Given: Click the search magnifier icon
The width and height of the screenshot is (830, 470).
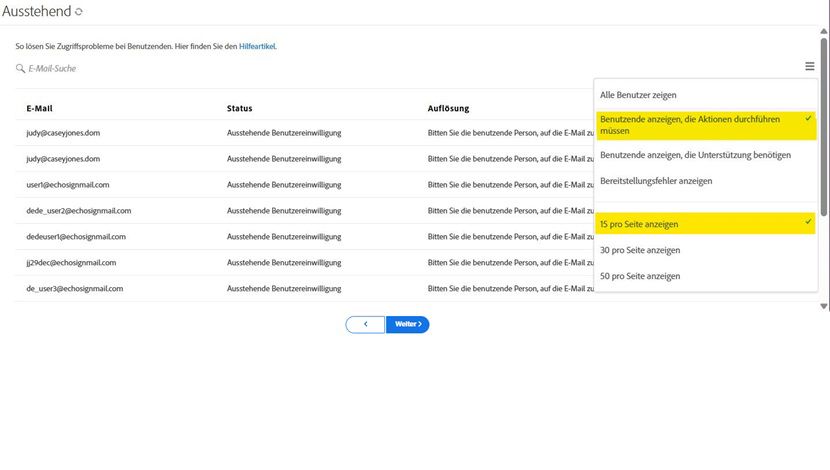Looking at the screenshot, I should point(21,68).
